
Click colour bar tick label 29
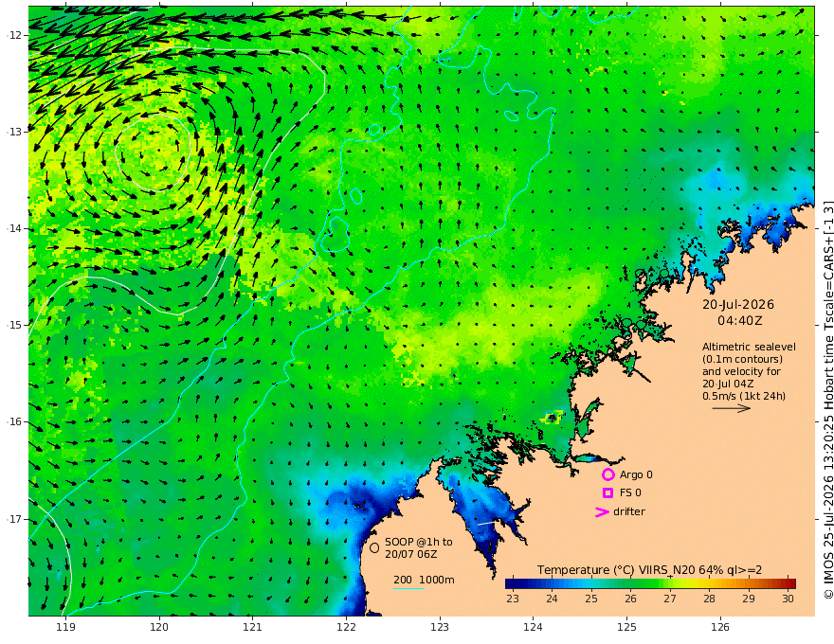point(749,599)
